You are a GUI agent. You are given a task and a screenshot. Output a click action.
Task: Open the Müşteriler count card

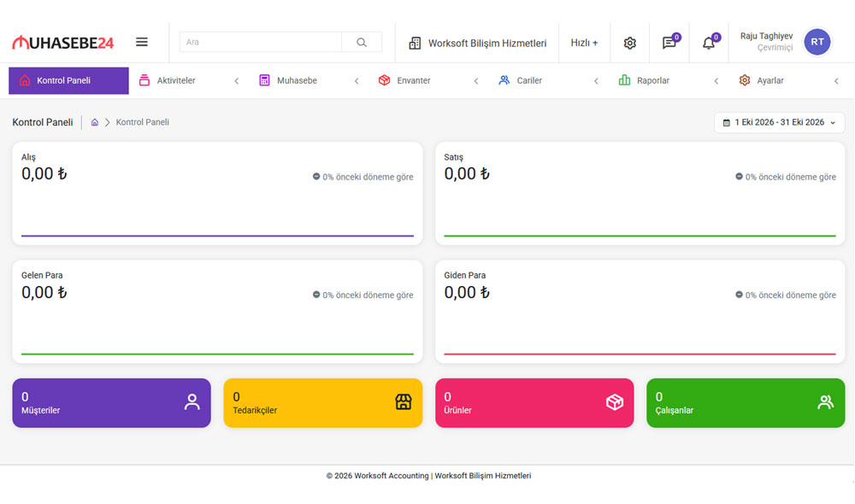coord(111,402)
